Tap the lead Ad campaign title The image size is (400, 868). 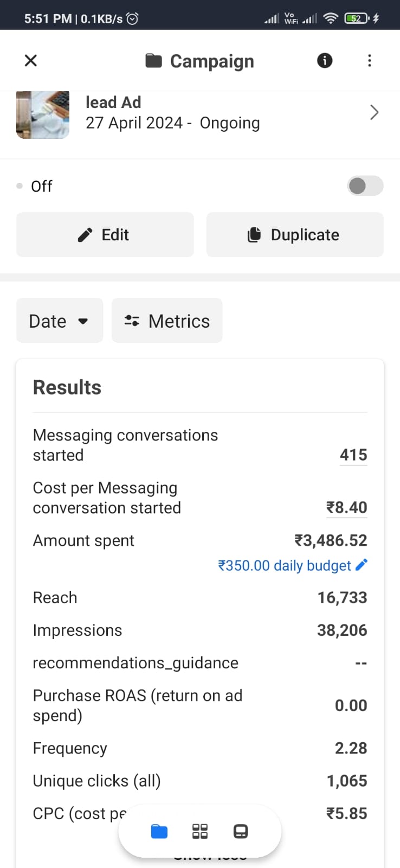point(113,102)
